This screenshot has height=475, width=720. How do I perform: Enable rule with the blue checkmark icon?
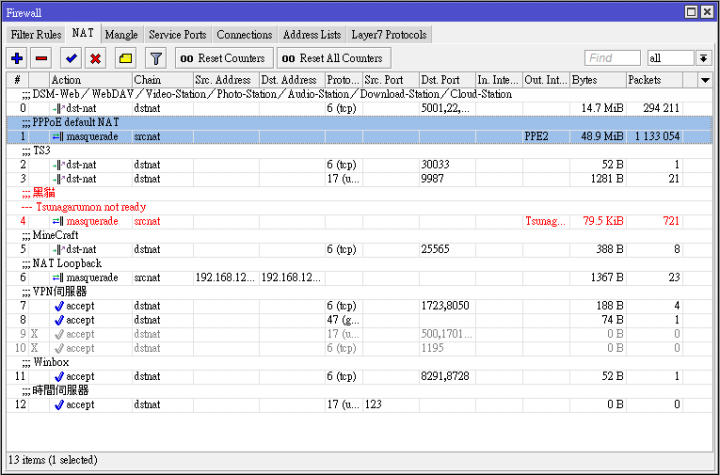point(70,58)
